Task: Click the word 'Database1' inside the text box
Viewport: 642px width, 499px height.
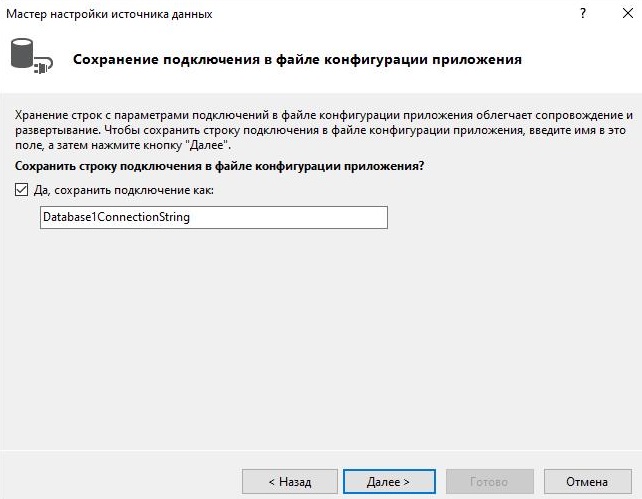Action: [69, 217]
